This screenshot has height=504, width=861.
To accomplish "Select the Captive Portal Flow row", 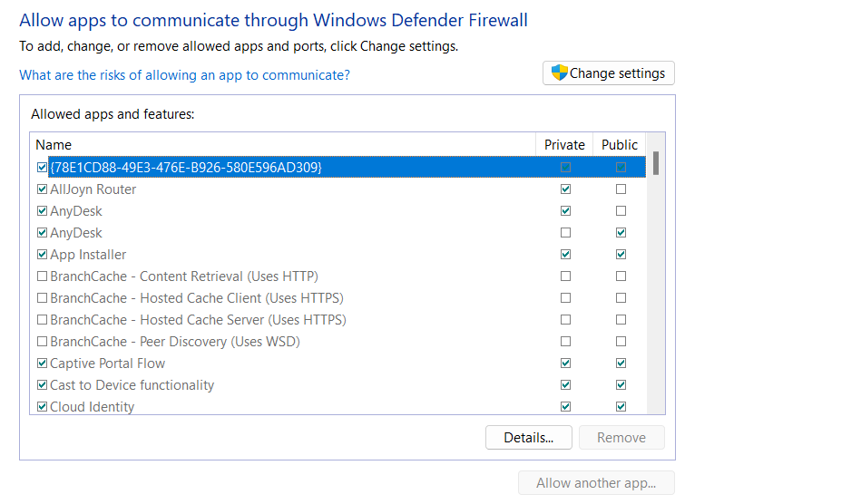I will pos(108,363).
